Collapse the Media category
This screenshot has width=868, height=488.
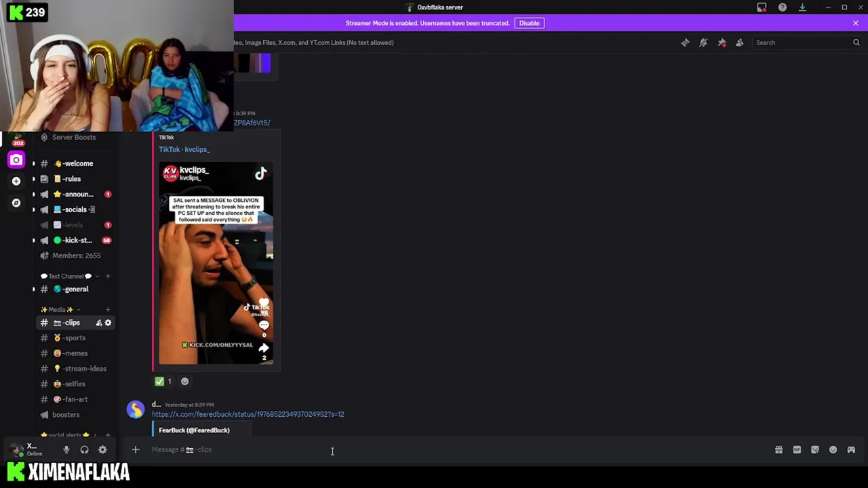[60, 310]
